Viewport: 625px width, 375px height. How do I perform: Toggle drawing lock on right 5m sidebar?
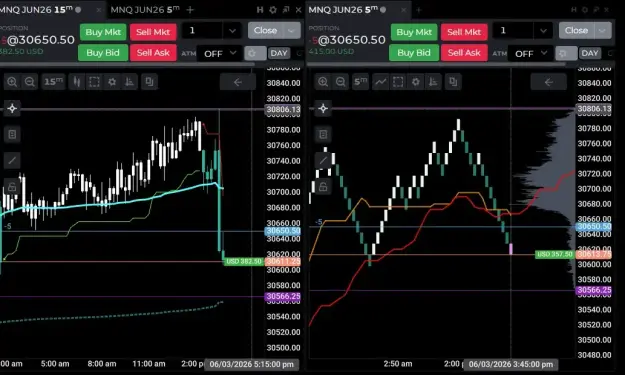(x=323, y=187)
